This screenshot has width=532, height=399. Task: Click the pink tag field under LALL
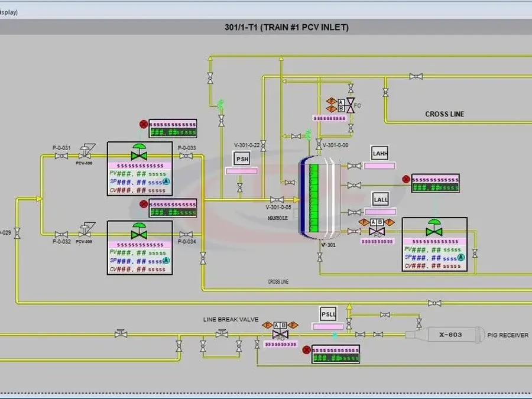pyautogui.click(x=380, y=212)
